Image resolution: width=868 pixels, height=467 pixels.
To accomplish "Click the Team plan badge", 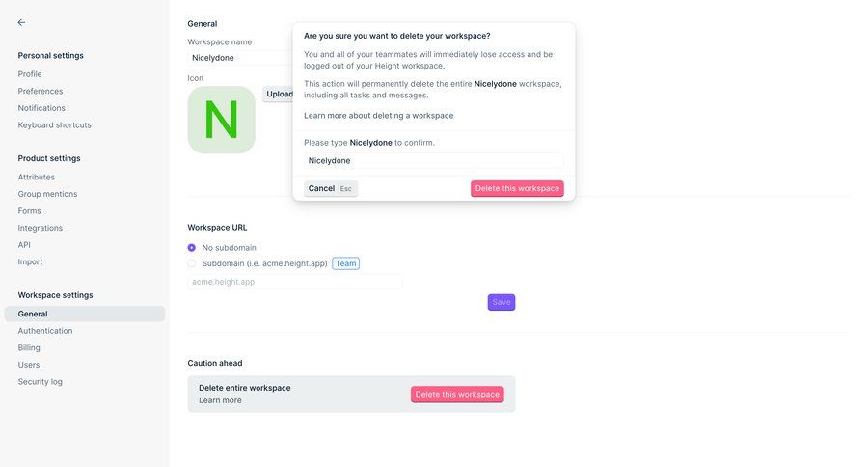I will click(345, 263).
